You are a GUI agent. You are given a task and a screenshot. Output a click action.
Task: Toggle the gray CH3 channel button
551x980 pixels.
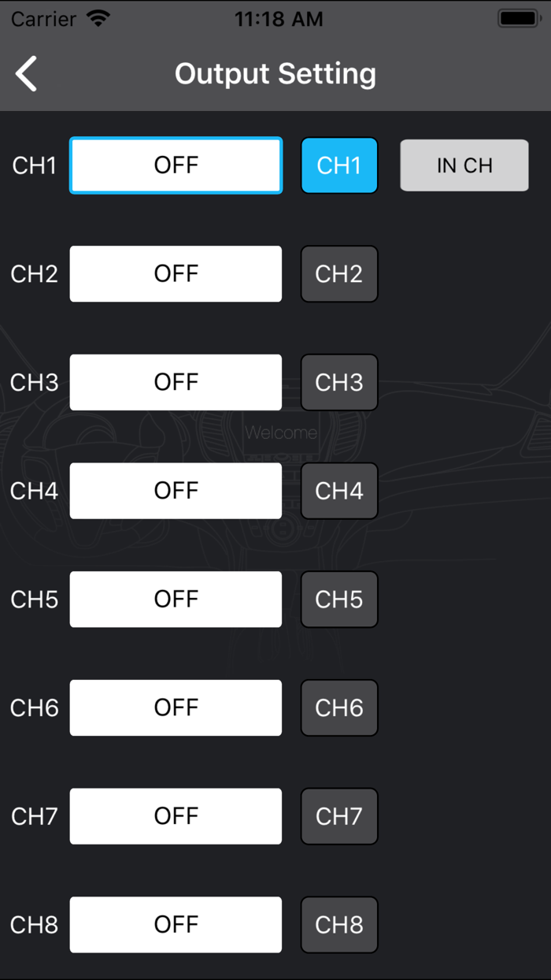(x=339, y=383)
